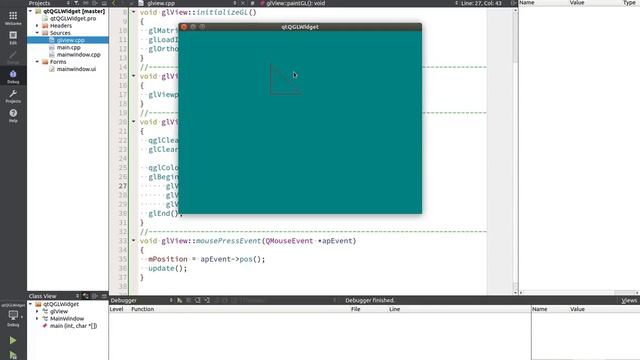Click the "update();" code on line 36
This screenshot has width=640, height=360.
point(167,268)
